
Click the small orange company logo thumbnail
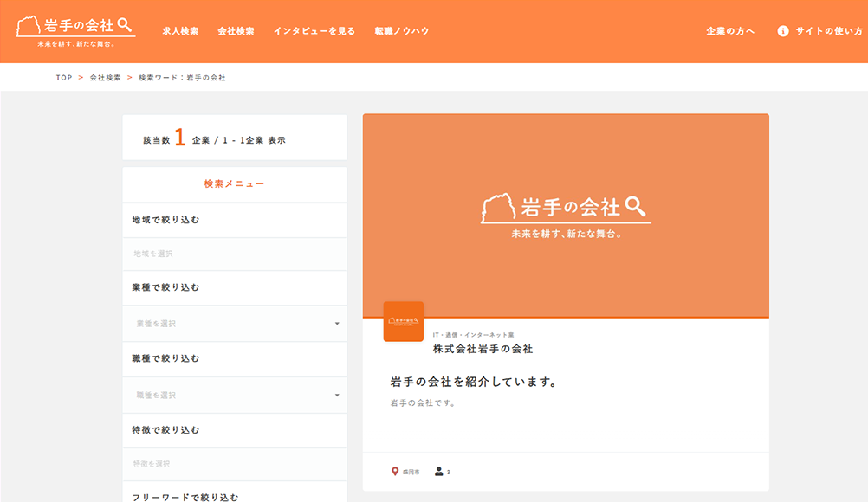(404, 321)
